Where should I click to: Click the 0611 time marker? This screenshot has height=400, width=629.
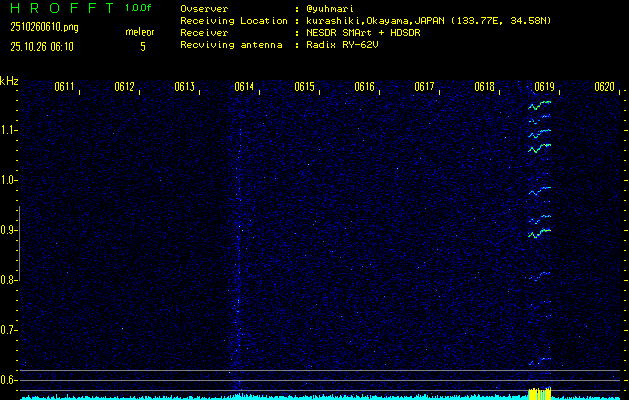click(x=64, y=87)
